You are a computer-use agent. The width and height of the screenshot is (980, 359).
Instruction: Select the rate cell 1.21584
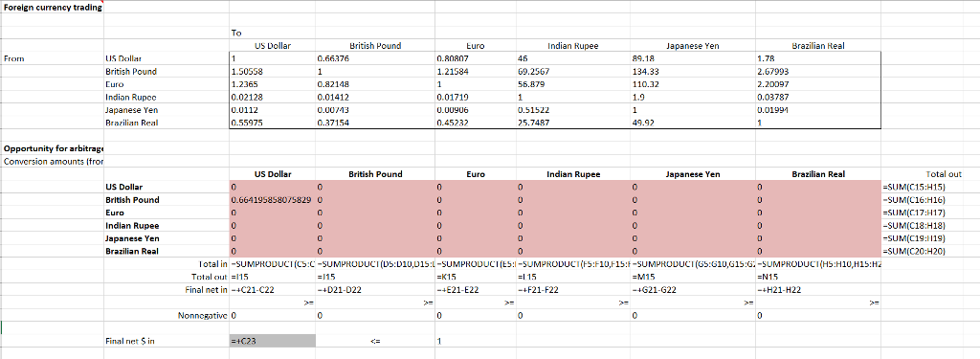click(475, 71)
